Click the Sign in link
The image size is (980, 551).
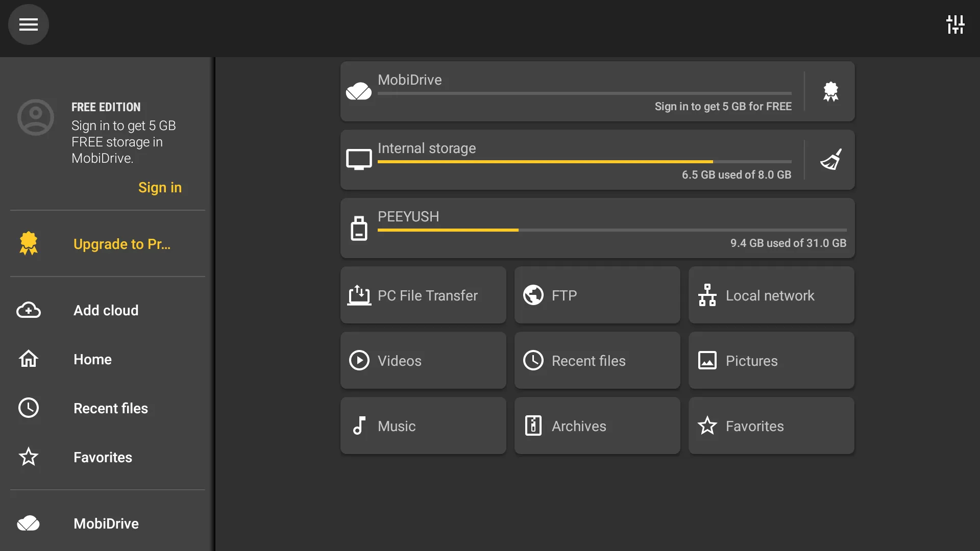[x=160, y=187]
